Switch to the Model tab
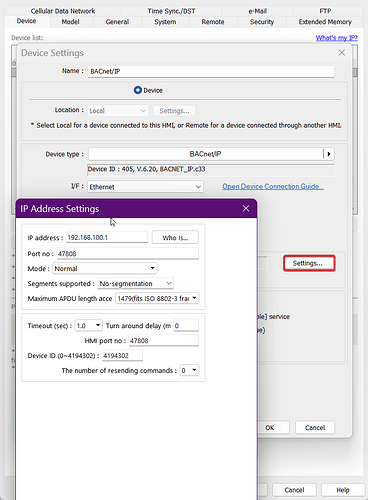The width and height of the screenshot is (368, 500). click(70, 22)
